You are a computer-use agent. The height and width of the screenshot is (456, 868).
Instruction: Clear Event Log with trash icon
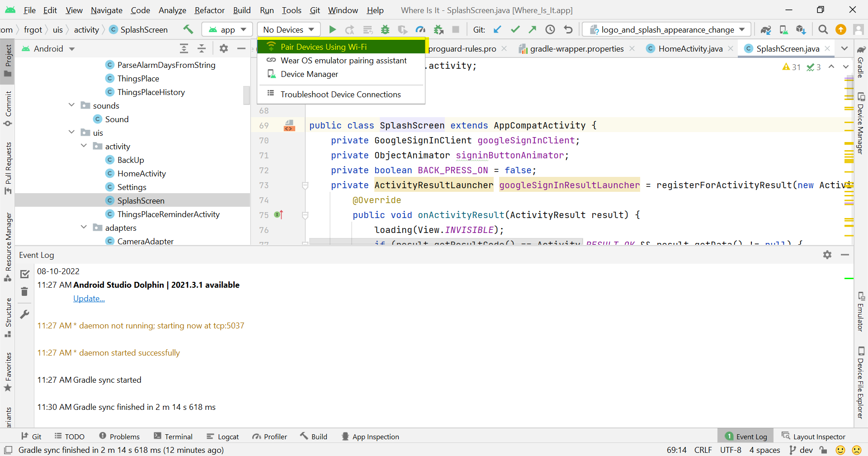[x=25, y=292]
